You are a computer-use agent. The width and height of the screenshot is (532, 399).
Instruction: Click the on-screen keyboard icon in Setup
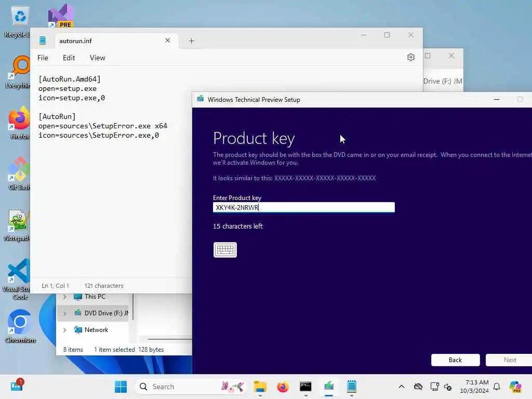coord(225,250)
